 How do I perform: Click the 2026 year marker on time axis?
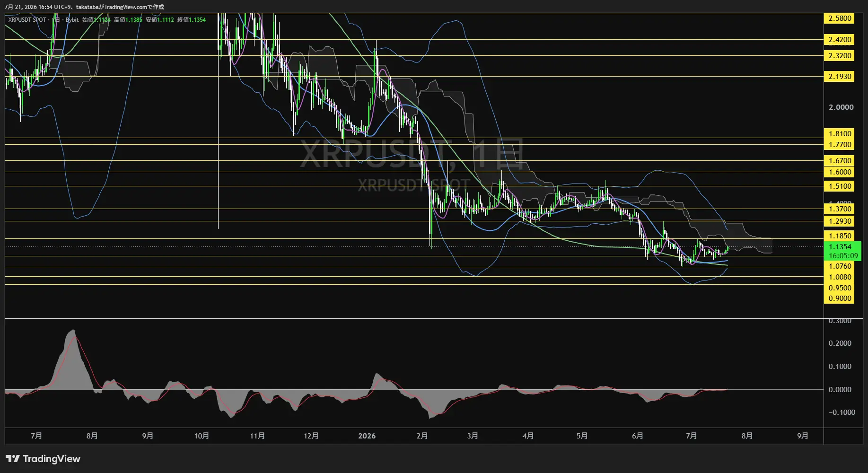click(367, 436)
